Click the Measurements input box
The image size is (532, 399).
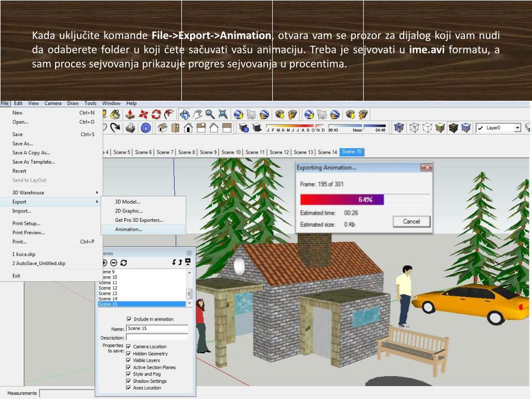tap(67, 393)
